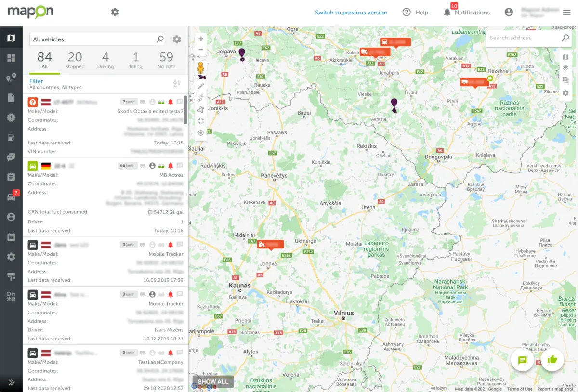Open the vehicle icon with 7 badge
The height and width of the screenshot is (392, 578).
coord(11,197)
